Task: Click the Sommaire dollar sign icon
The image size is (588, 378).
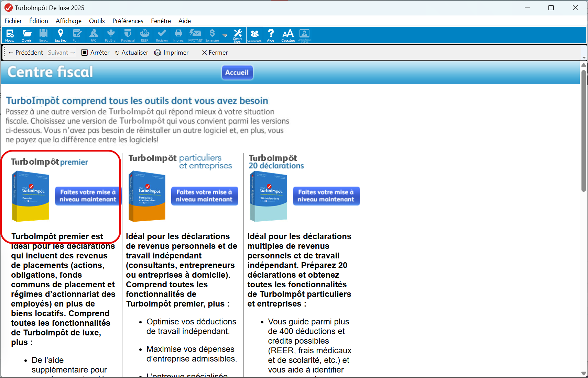Action: 212,35
